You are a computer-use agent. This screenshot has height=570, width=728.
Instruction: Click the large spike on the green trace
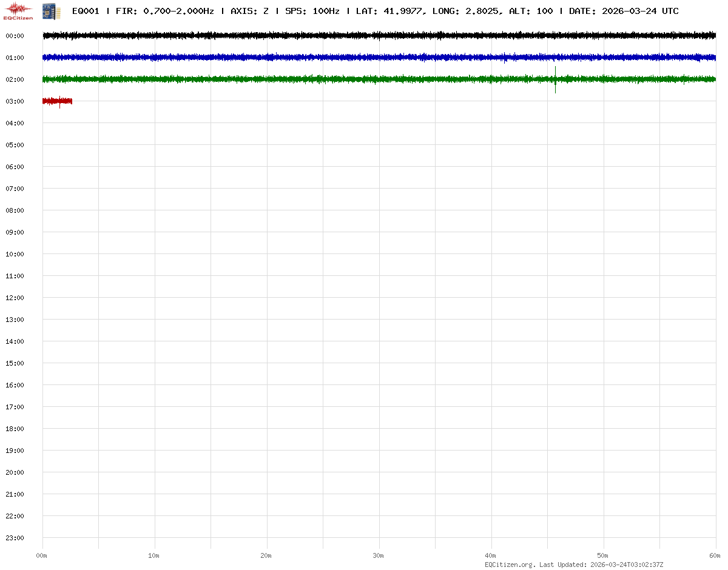coord(555,79)
